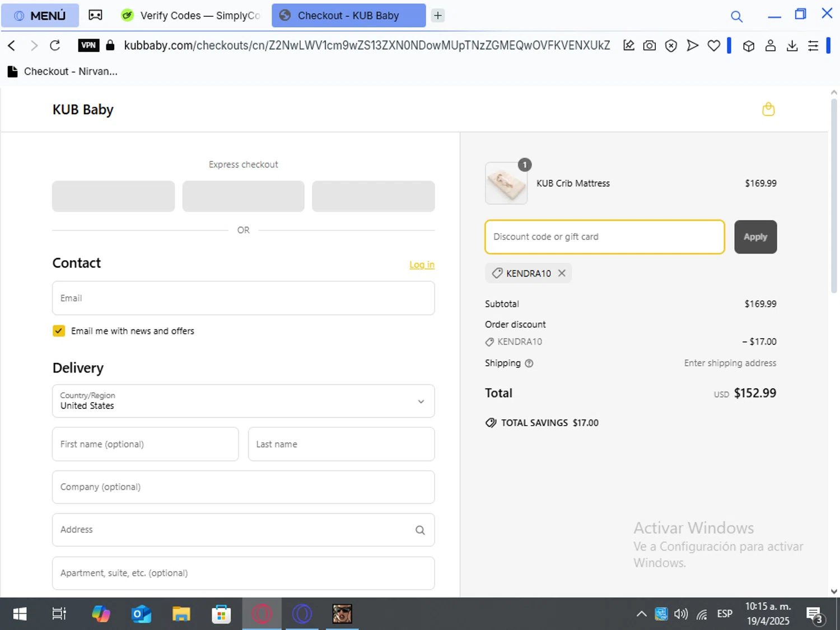Open the downloads icon
Image resolution: width=840 pixels, height=630 pixels.
click(792, 46)
